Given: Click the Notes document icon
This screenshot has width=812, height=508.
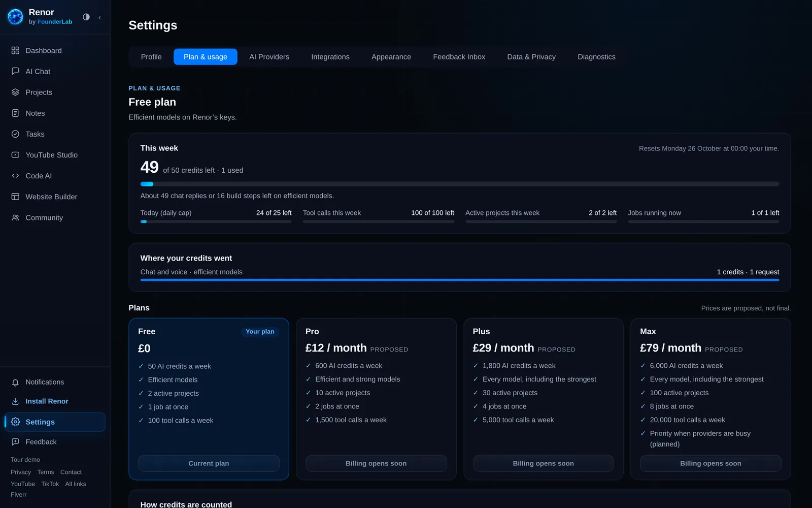Looking at the screenshot, I should [15, 113].
